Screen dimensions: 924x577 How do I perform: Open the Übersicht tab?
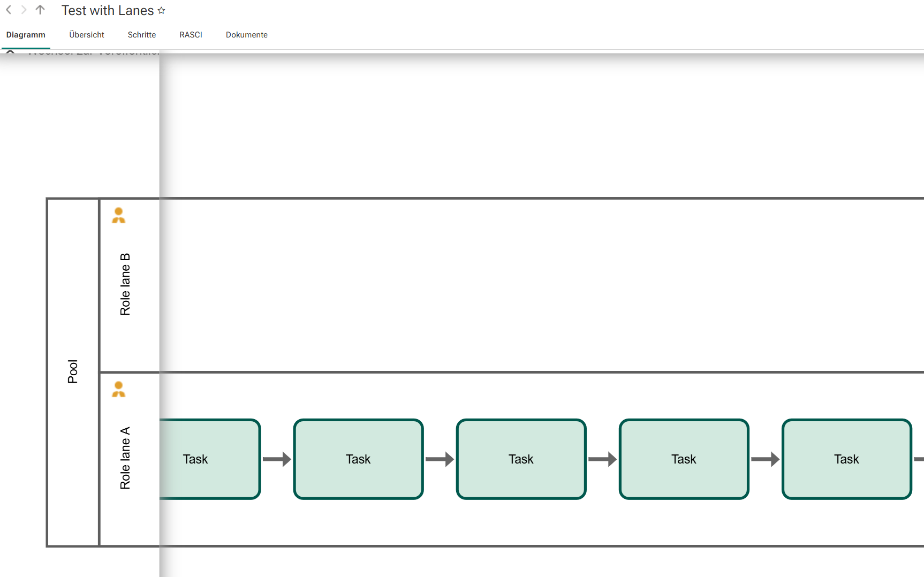coord(87,35)
